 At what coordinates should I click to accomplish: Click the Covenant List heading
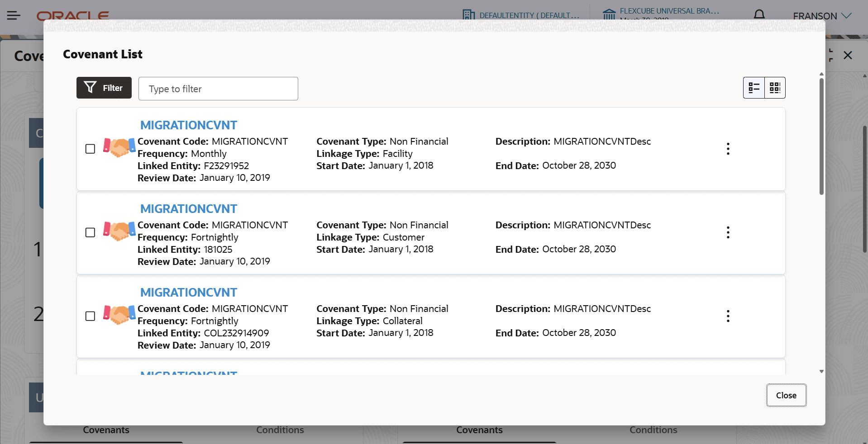tap(103, 54)
